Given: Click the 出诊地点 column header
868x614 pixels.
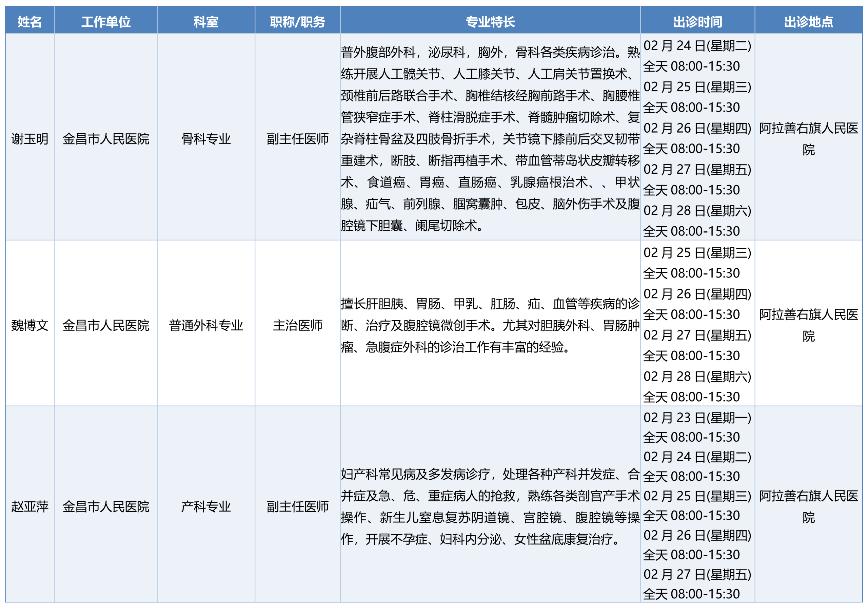Looking at the screenshot, I should tap(809, 22).
